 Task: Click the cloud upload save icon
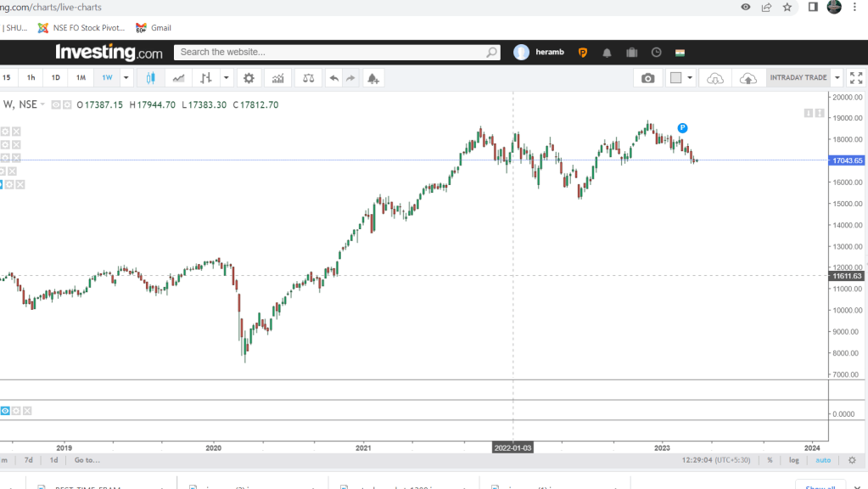pos(748,78)
